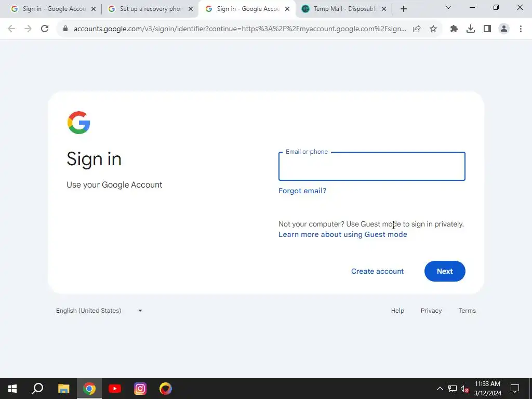
Task: Bookmark this page with the star icon
Action: point(433,29)
